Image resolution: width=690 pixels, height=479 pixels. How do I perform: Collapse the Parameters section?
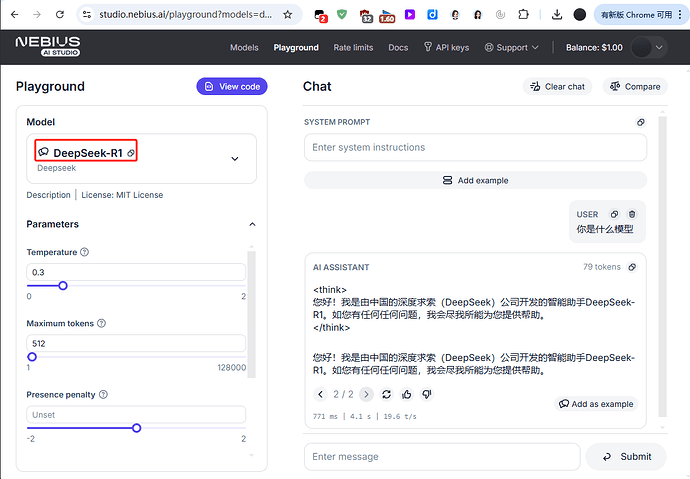252,224
